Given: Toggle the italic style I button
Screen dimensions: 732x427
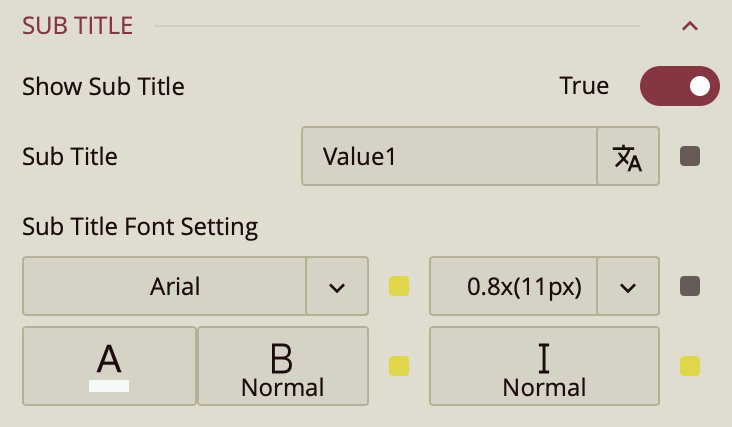Looking at the screenshot, I should point(544,366).
